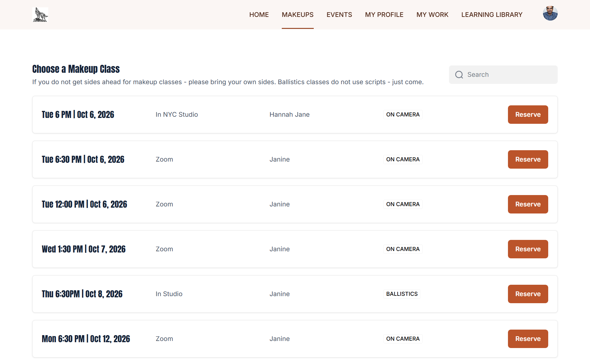Screen dimensions: 590x364
Task: Open the EVENTS page
Action: click(x=339, y=15)
